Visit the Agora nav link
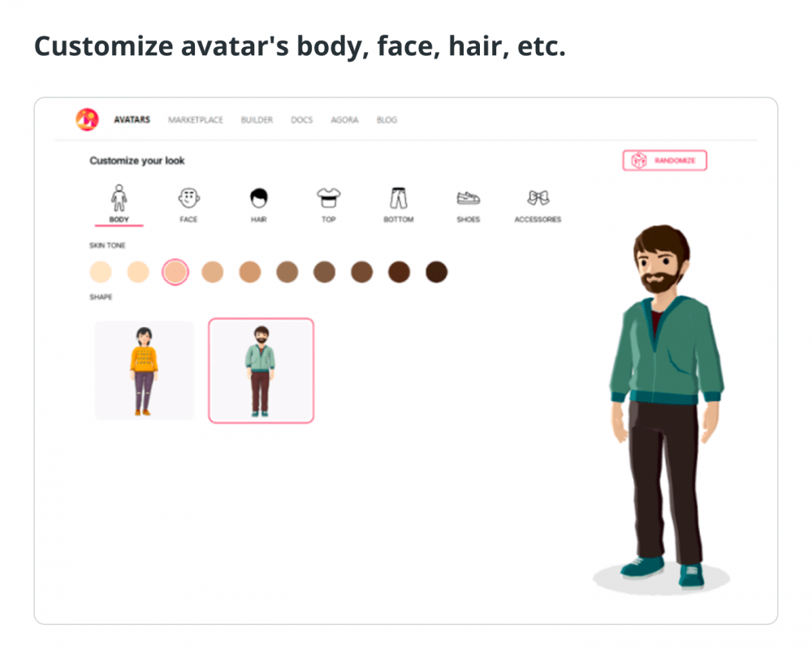The image size is (812, 654). point(344,120)
